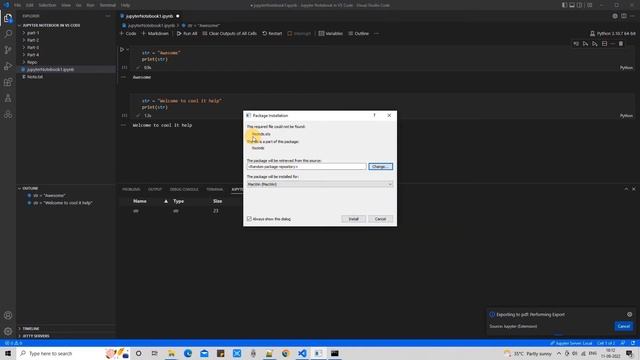Open Run and Debug view

pyautogui.click(x=8, y=66)
